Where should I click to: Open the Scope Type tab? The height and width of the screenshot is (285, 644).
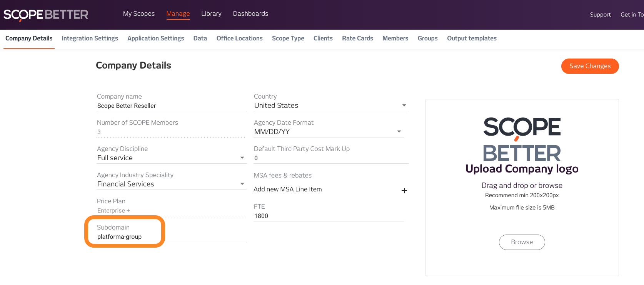288,39
